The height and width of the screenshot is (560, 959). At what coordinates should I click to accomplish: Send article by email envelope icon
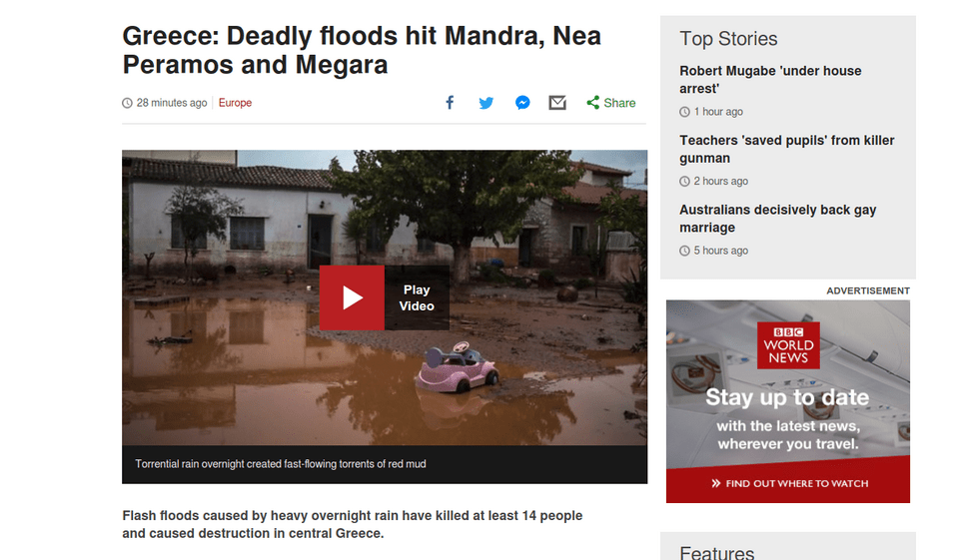pyautogui.click(x=557, y=103)
